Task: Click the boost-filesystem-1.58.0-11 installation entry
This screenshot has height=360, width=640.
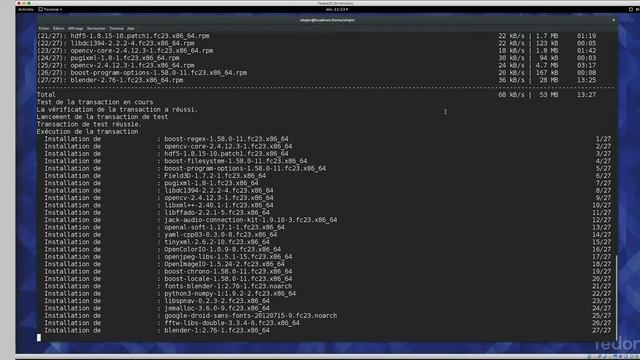Action: pos(236,161)
